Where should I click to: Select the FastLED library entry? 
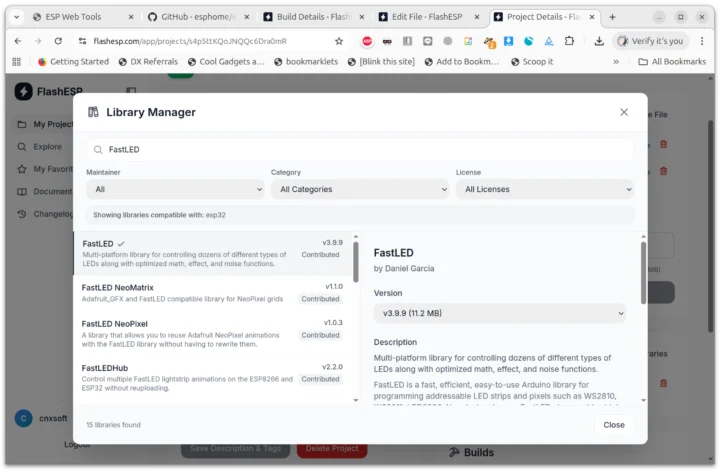212,253
